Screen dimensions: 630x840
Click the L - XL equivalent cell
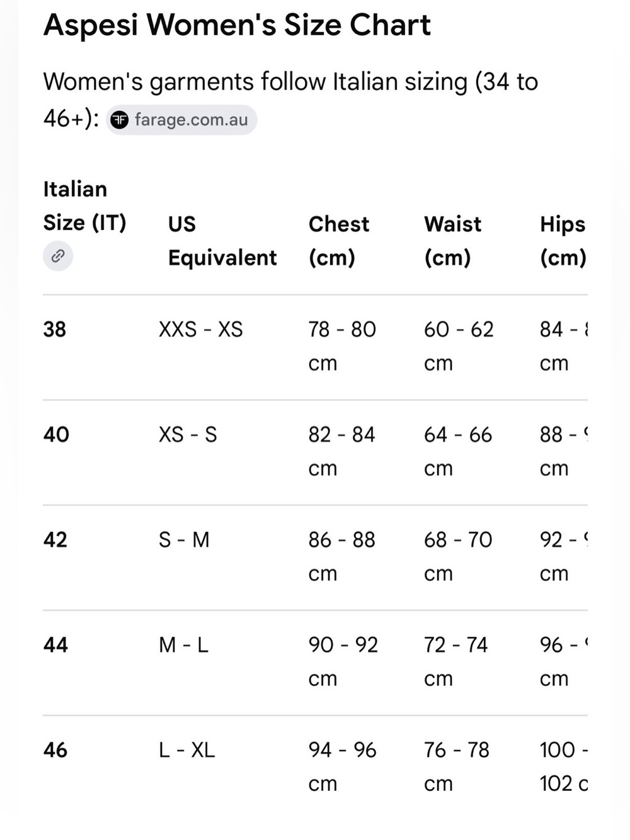(x=187, y=751)
